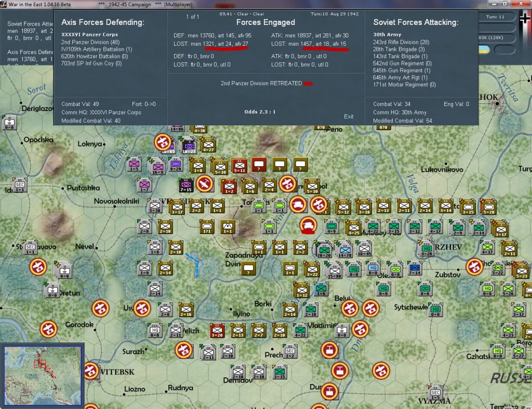Click the XXXXVI Panzer Corps heading

[x=89, y=35]
